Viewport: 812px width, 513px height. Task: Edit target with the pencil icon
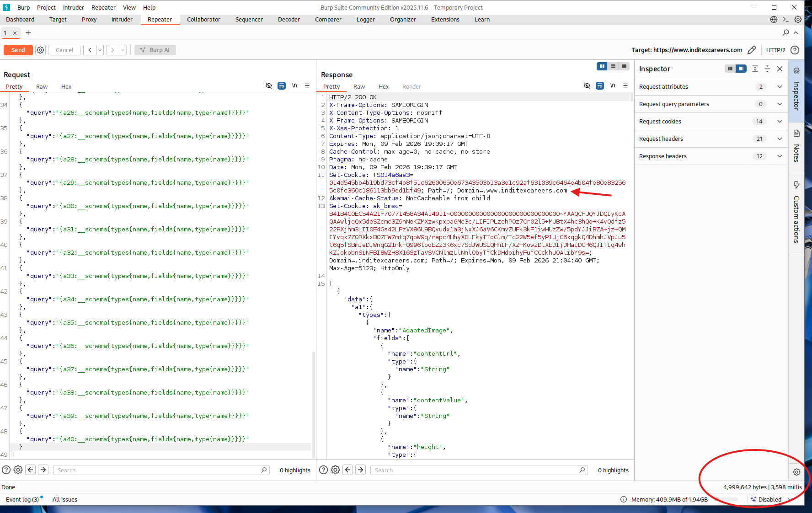[x=752, y=50]
